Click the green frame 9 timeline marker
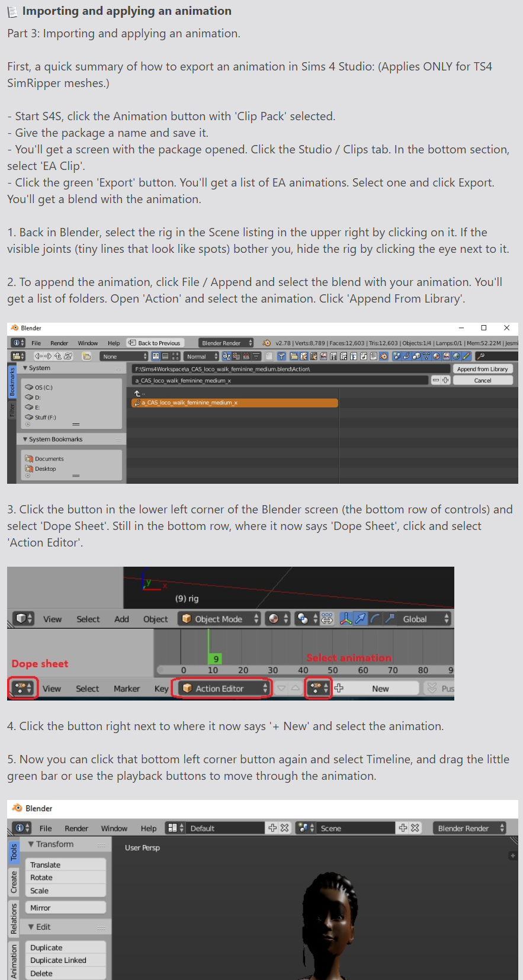Screen dimensions: 523x980 tap(215, 658)
